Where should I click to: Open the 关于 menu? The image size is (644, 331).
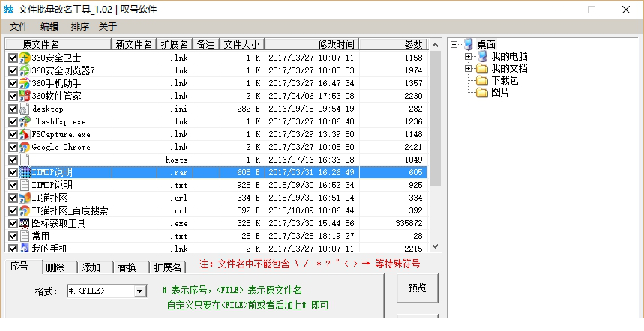108,27
